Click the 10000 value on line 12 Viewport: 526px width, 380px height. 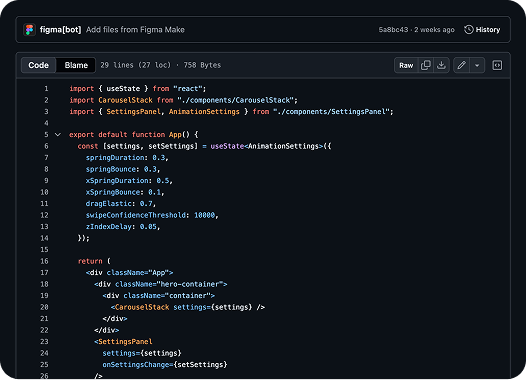pos(204,215)
